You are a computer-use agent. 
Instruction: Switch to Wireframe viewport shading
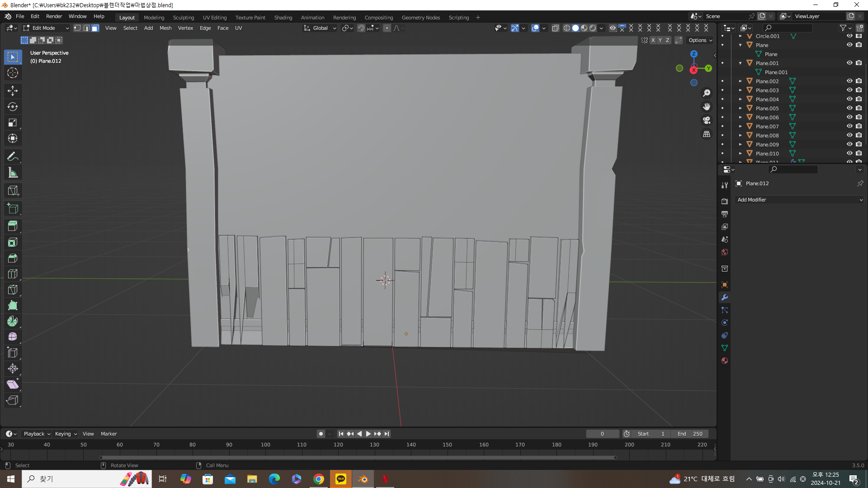pos(566,28)
